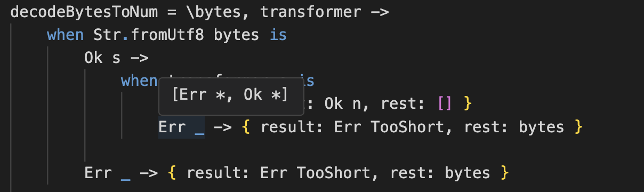Click the 'Ok s ->' pattern line
Screen dimensions: 644x192
click(116, 58)
